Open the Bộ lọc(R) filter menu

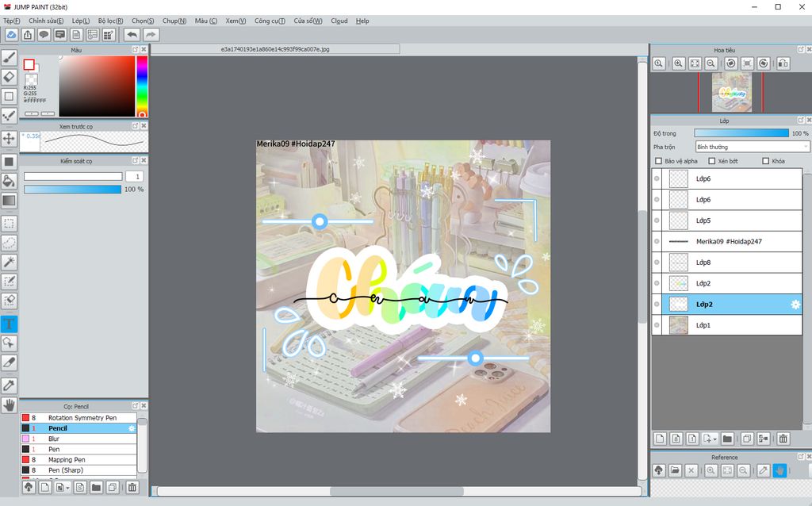[111, 21]
